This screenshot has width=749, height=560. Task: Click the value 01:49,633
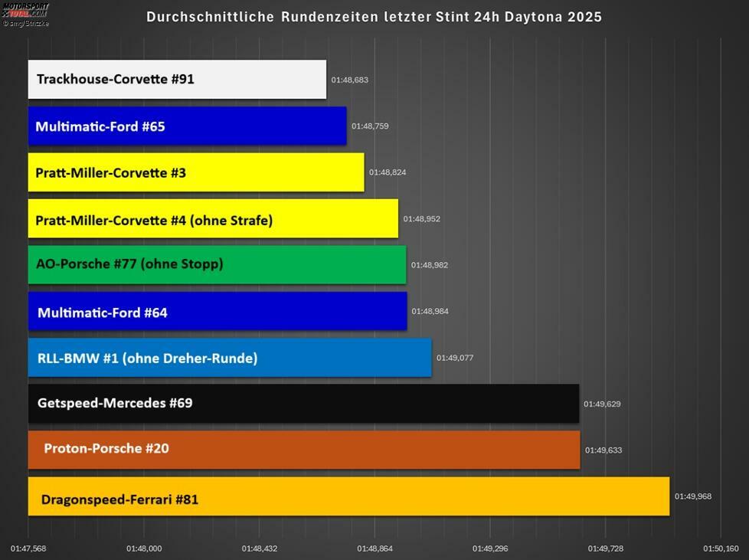point(603,450)
